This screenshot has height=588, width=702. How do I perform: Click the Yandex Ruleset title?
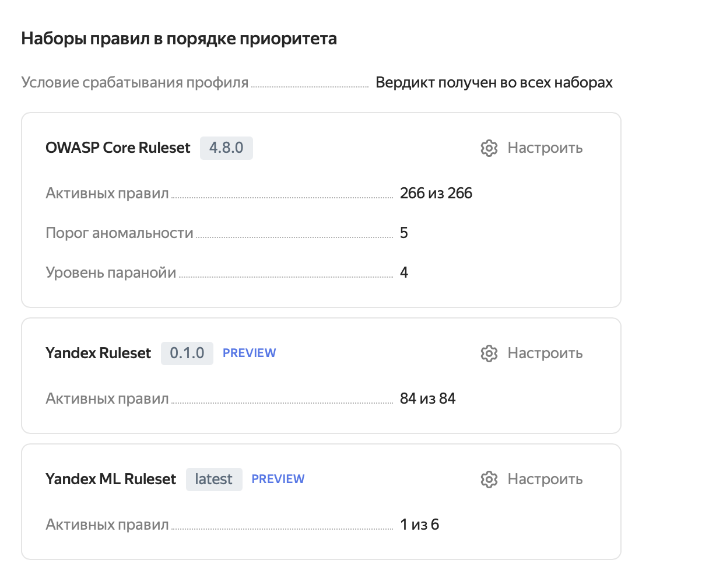(98, 353)
